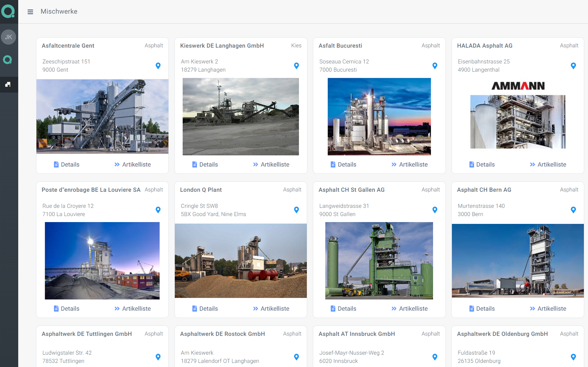Click the Kieswerk DE Langhagen GmbH title
Image resolution: width=588 pixels, height=367 pixels.
coord(222,46)
